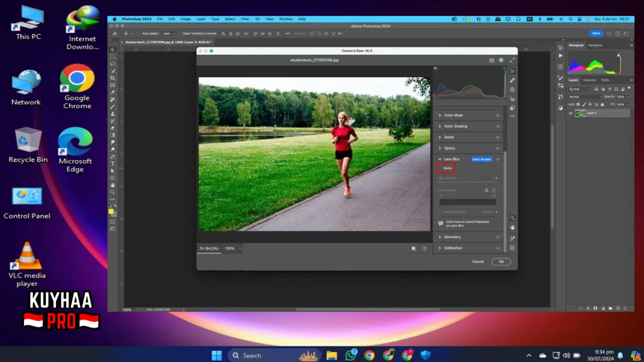The image size is (644, 362).
Task: Open the Filter menu
Action: tap(245, 19)
